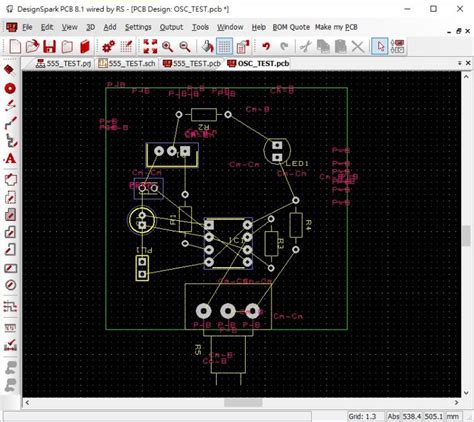Open Design Technology gears icon

click(x=108, y=47)
